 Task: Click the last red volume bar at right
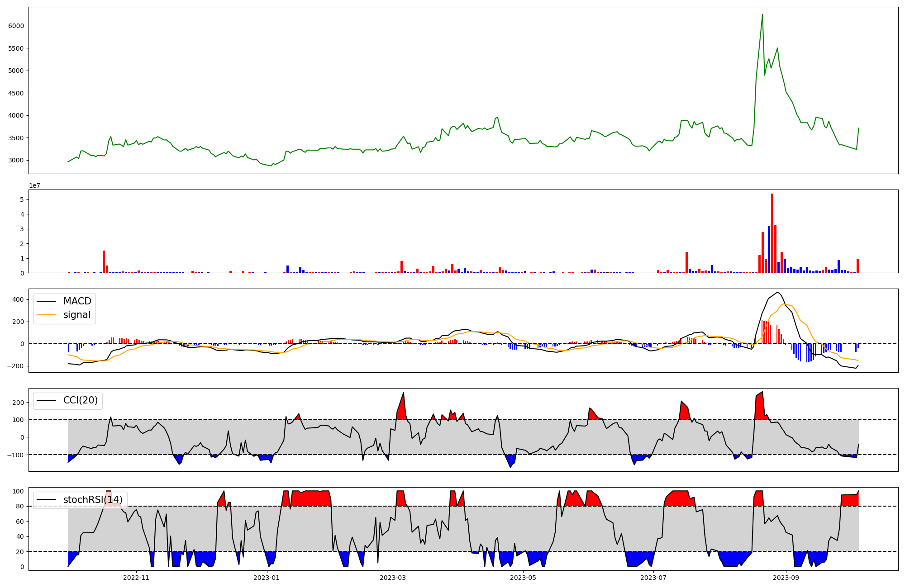[857, 266]
